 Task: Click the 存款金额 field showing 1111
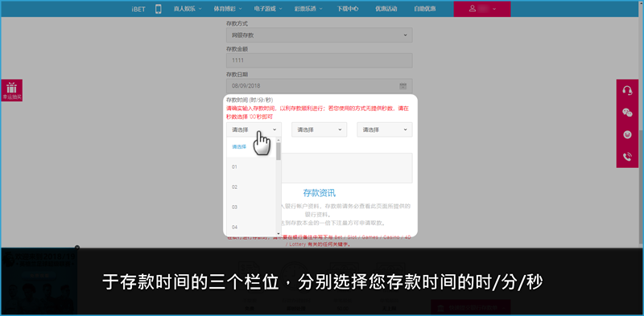319,60
